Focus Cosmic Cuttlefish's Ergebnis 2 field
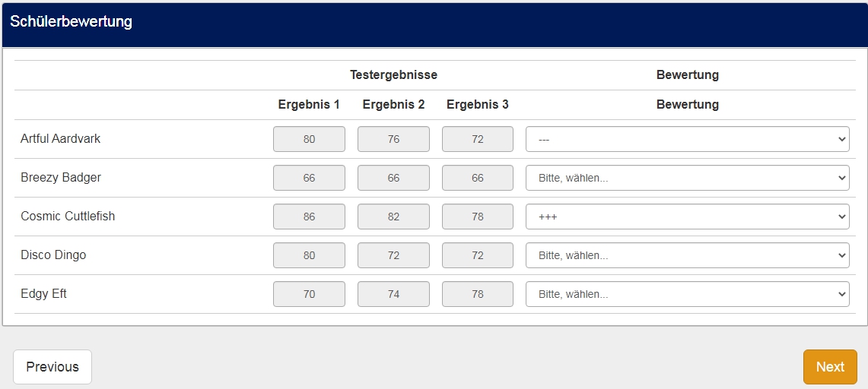The width and height of the screenshot is (868, 389). tap(393, 217)
